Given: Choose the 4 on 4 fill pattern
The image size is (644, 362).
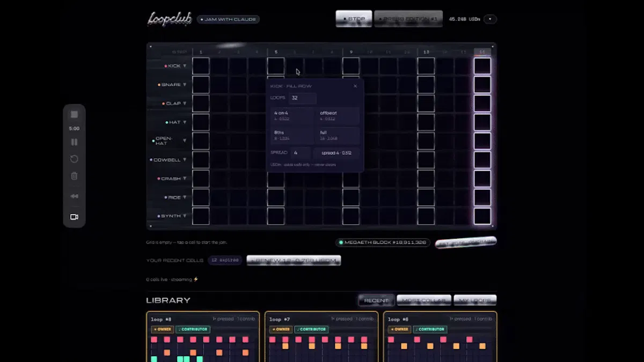Looking at the screenshot, I should coord(292,116).
